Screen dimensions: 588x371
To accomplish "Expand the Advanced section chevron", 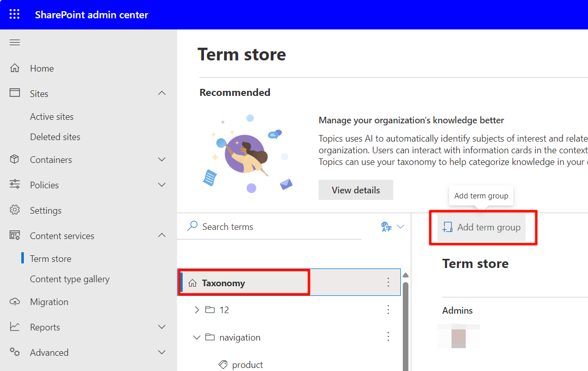I will pyautogui.click(x=162, y=352).
